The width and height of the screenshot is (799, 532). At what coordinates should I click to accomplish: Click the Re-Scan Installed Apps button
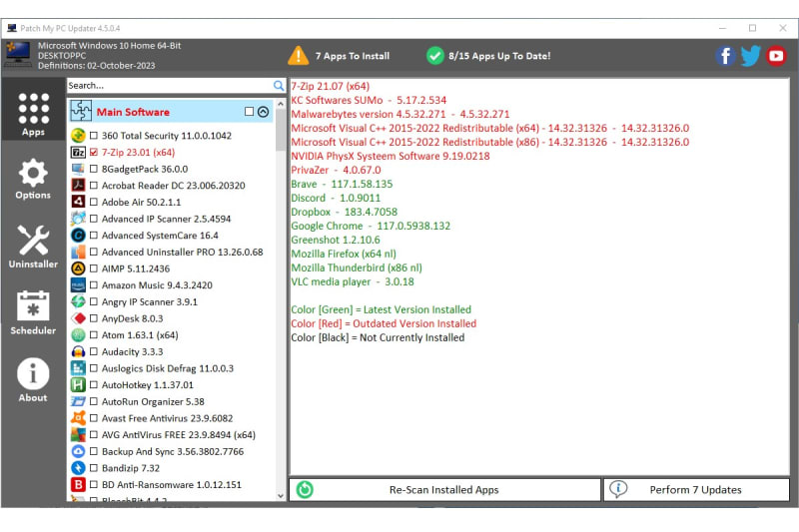pyautogui.click(x=444, y=490)
